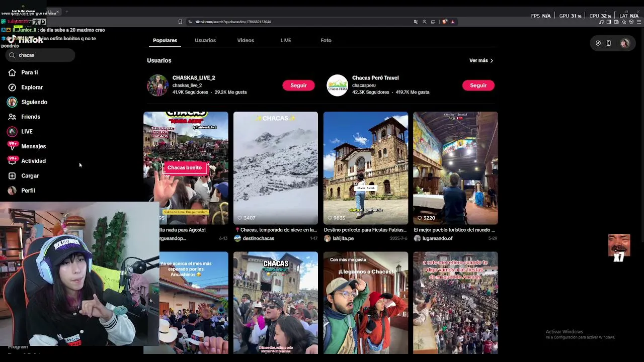Click caption 'Chacas, temporada de nieve en la...'
644x362 pixels.
[x=277, y=230]
